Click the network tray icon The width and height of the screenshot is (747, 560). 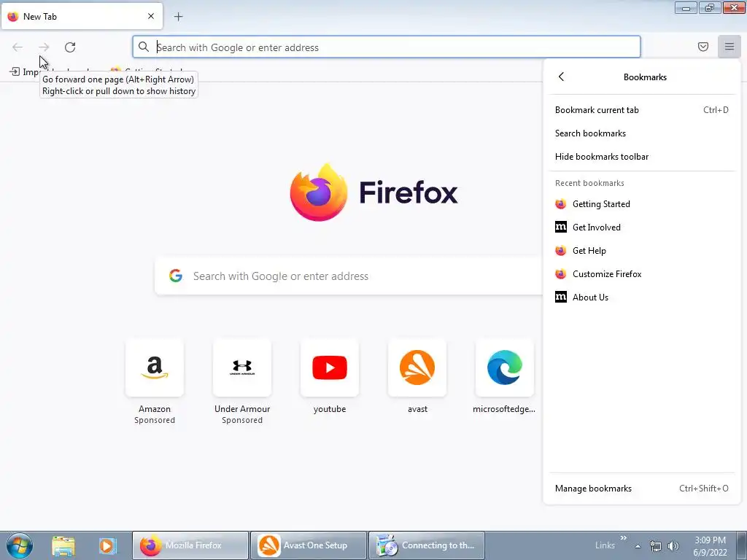click(x=656, y=546)
